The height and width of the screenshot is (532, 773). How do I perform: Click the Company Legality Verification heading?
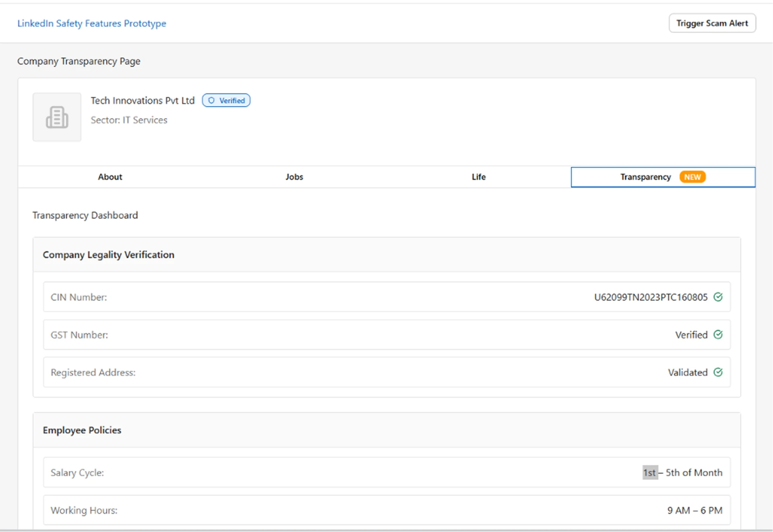(x=109, y=255)
